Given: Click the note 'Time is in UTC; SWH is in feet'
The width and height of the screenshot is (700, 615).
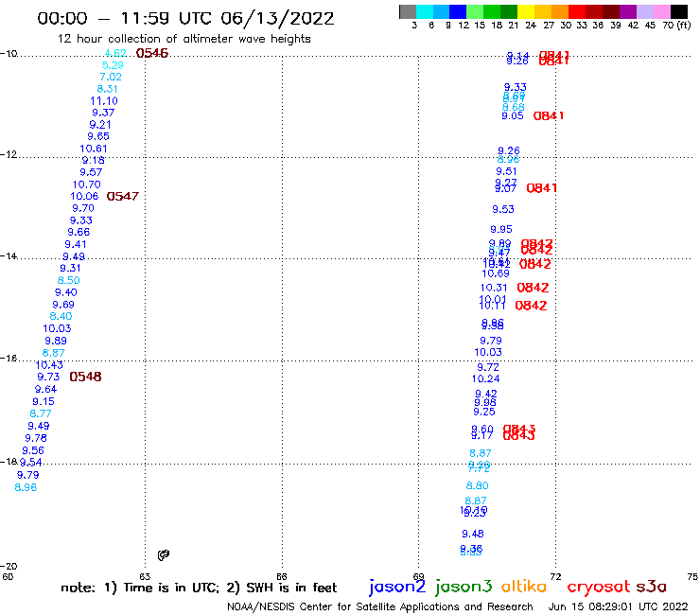Looking at the screenshot, I should tap(199, 588).
